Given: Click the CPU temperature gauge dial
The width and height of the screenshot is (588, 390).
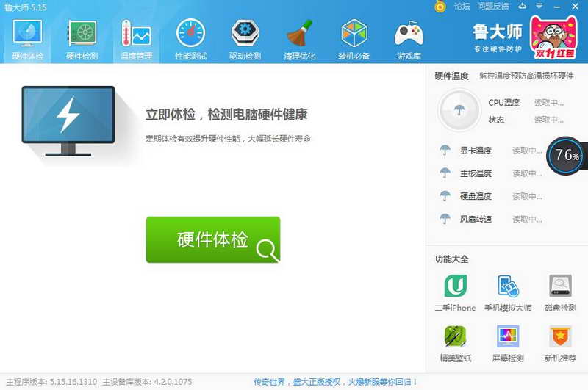Looking at the screenshot, I should pos(459,110).
